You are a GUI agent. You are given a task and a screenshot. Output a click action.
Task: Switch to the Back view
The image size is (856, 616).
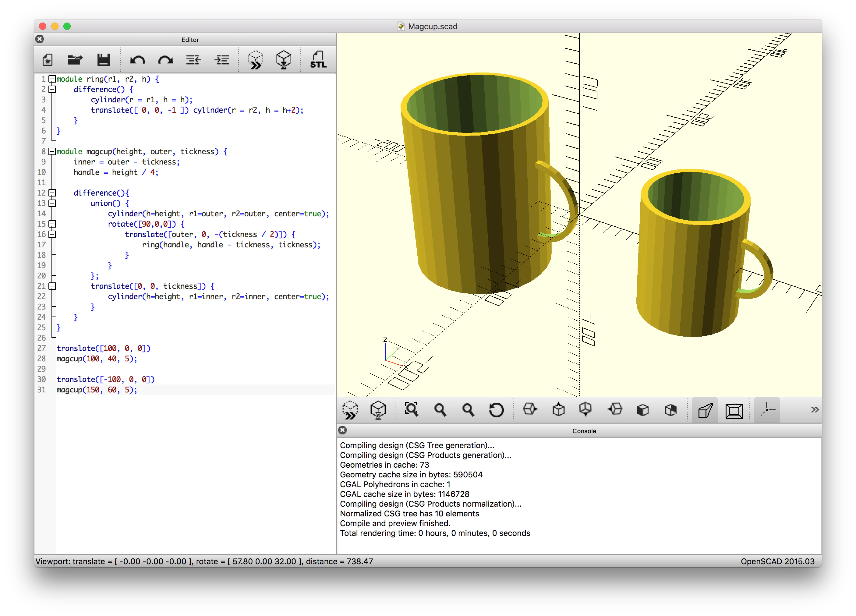tap(671, 410)
